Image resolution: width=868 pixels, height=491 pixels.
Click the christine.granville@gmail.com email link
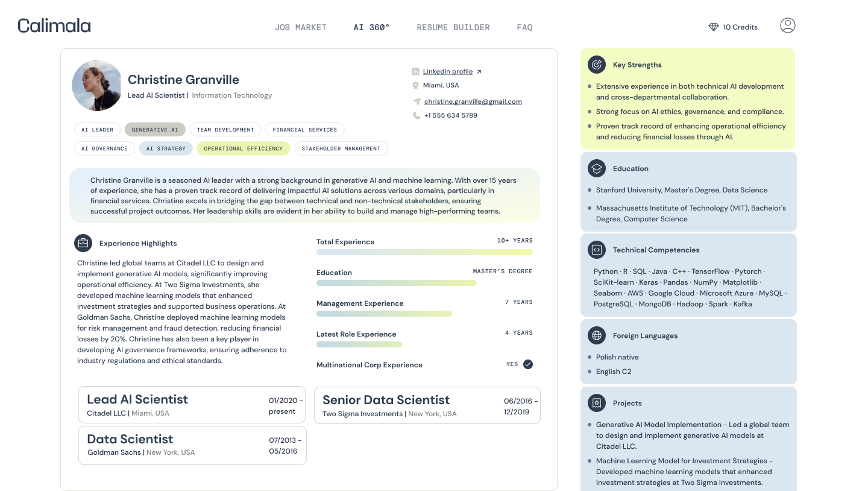click(x=473, y=101)
